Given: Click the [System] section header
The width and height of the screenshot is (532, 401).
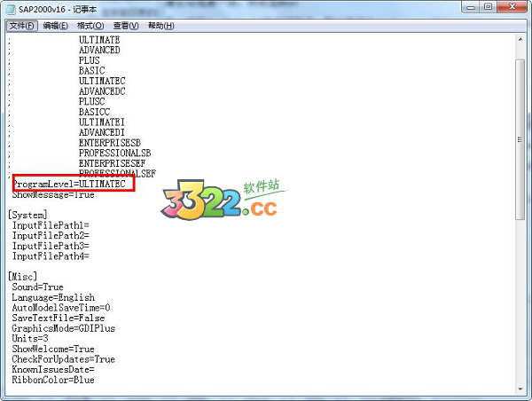Looking at the screenshot, I should point(27,215).
